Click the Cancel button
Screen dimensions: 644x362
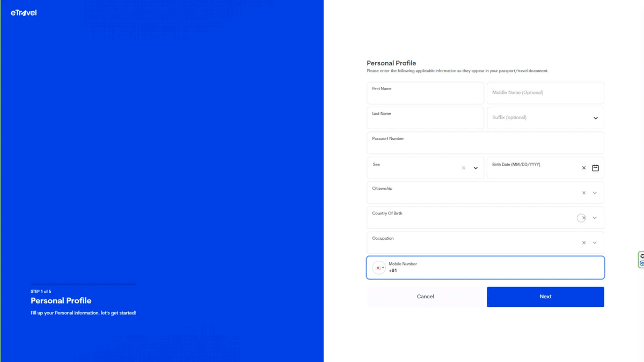pyautogui.click(x=426, y=297)
